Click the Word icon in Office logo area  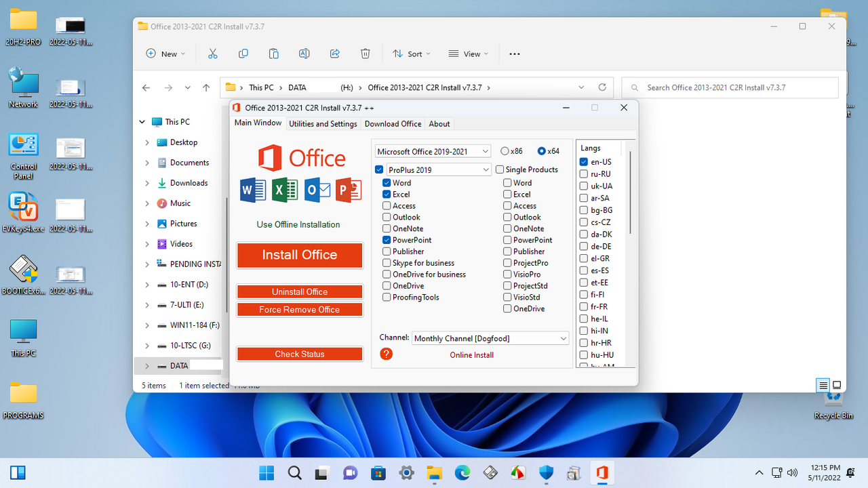point(253,190)
